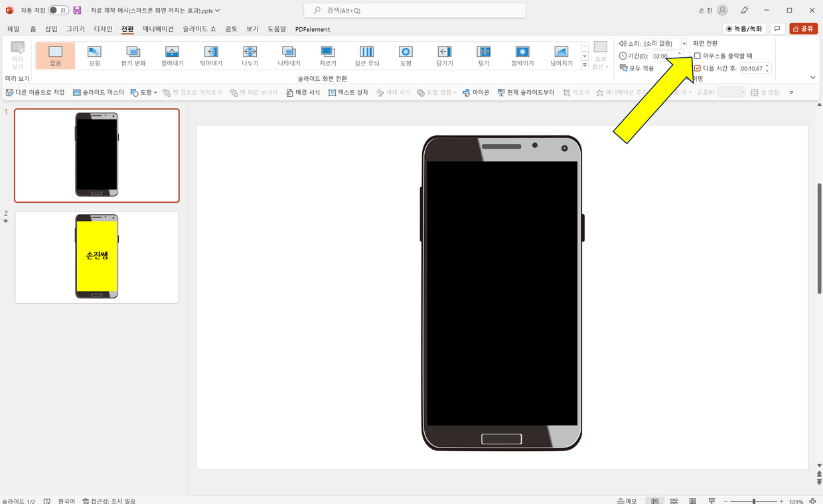Collapse the ribbon with chevron arrow
Viewport: 823px width, 504px height.
[813, 78]
